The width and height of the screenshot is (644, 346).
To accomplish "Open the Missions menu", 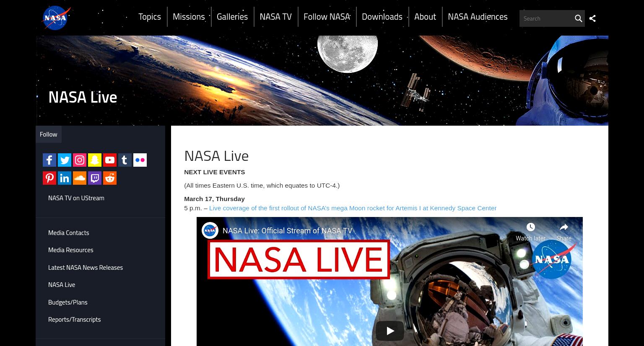I will [x=189, y=17].
